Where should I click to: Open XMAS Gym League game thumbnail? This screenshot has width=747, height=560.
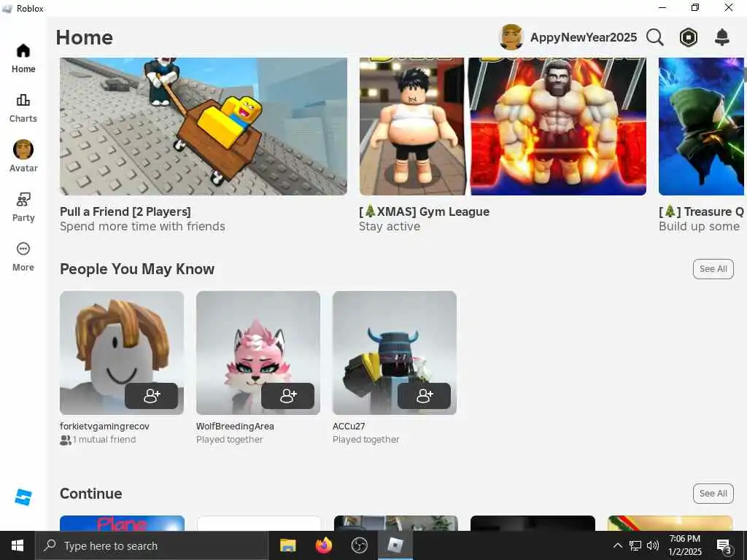503,126
